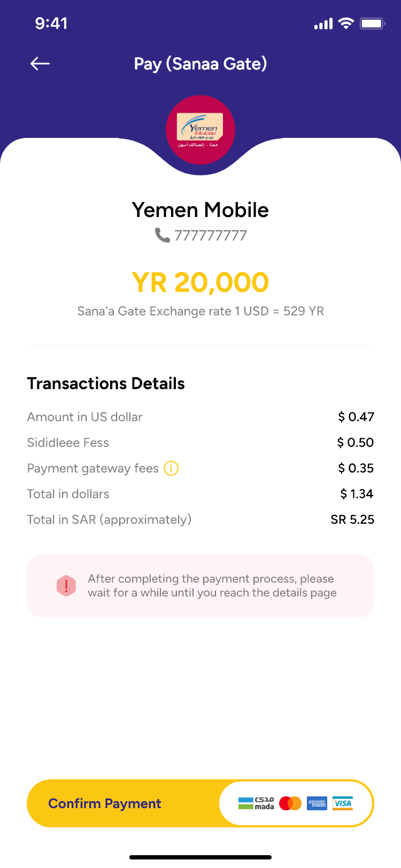Tap the phone number 777777777

[211, 236]
